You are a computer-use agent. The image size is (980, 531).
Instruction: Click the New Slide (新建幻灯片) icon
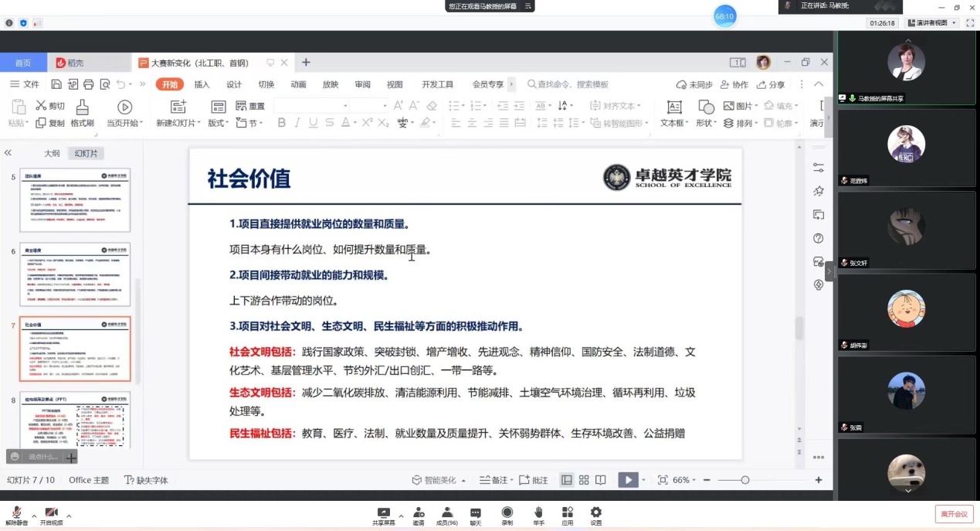(178, 107)
